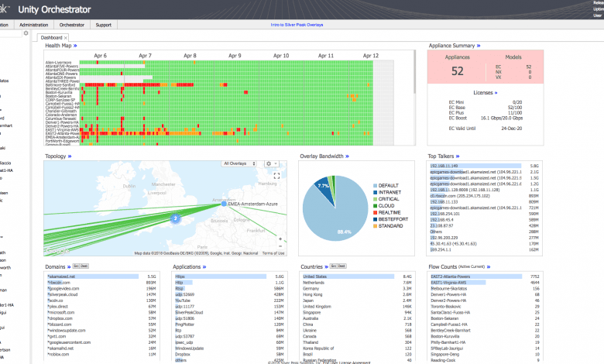The image size is (604, 364).
Task: Select the SilverPeakCloud application row
Action: 229,312
